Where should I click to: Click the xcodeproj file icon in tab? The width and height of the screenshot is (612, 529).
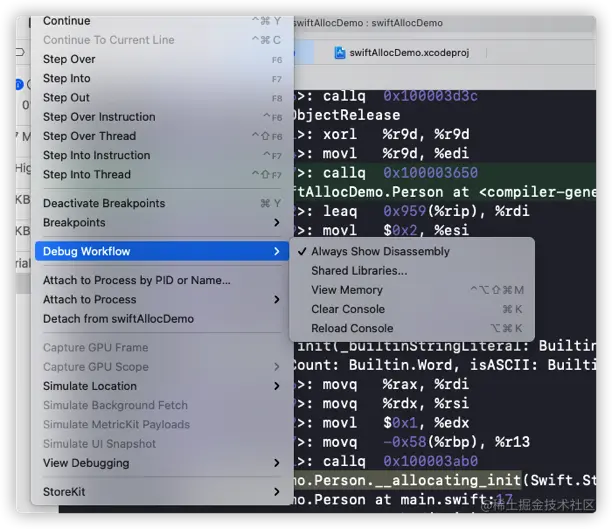click(340, 53)
